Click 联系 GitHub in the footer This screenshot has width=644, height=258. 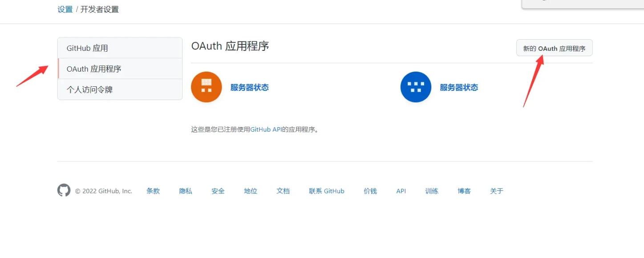(x=327, y=191)
